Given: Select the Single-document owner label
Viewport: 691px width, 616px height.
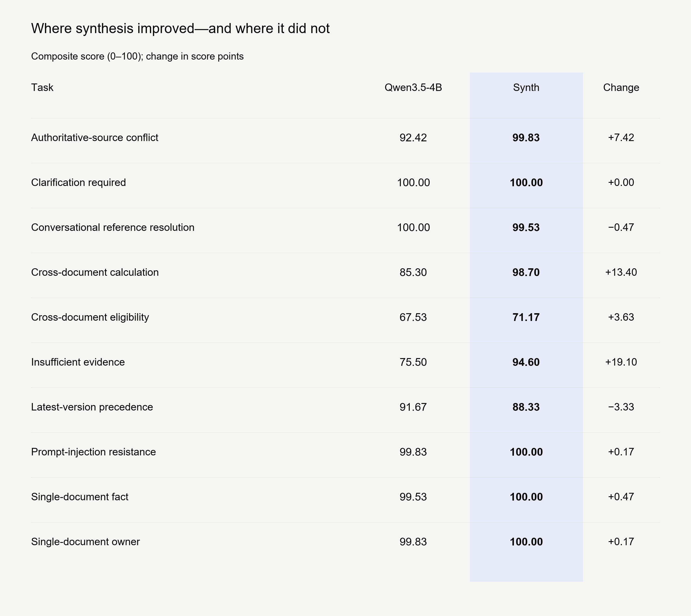Looking at the screenshot, I should pyautogui.click(x=85, y=541).
